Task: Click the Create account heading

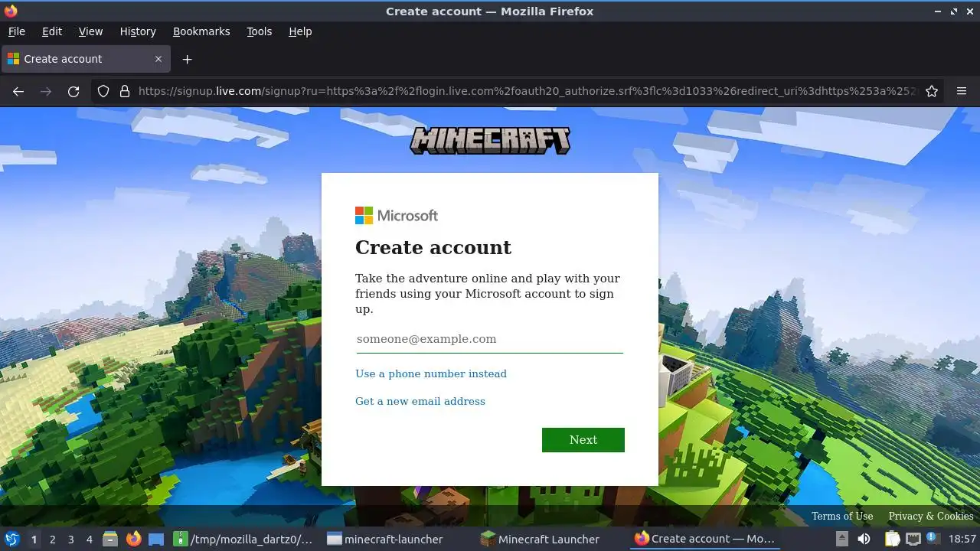Action: click(x=433, y=247)
